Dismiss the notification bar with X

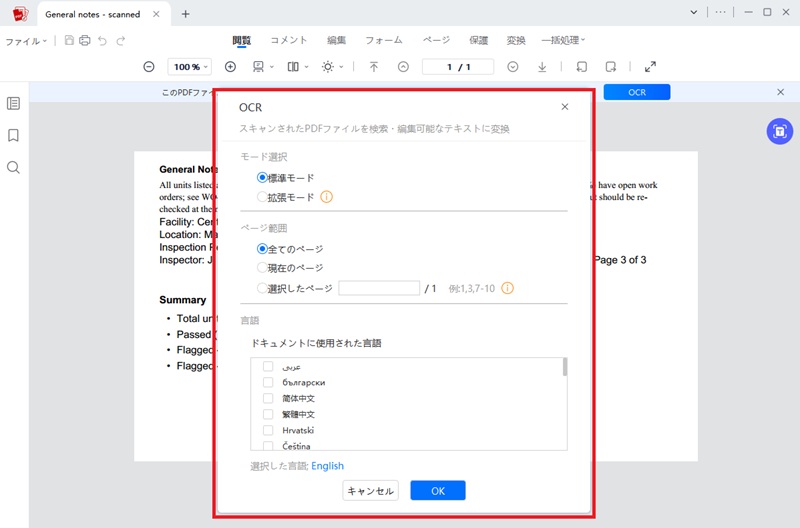781,92
